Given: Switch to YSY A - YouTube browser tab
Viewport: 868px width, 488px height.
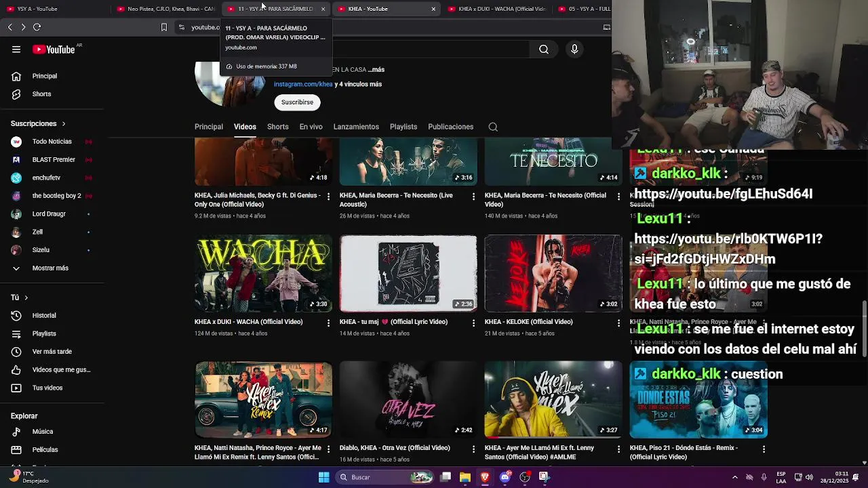Looking at the screenshot, I should click(x=54, y=9).
